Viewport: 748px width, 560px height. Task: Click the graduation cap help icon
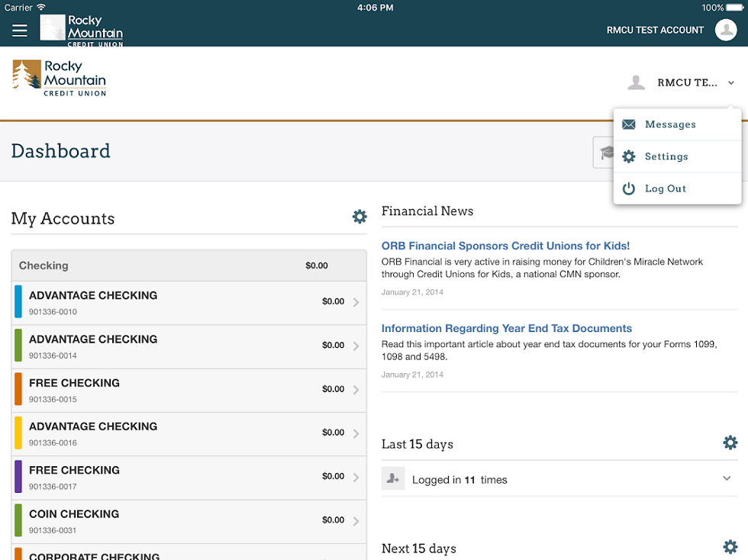pyautogui.click(x=606, y=153)
